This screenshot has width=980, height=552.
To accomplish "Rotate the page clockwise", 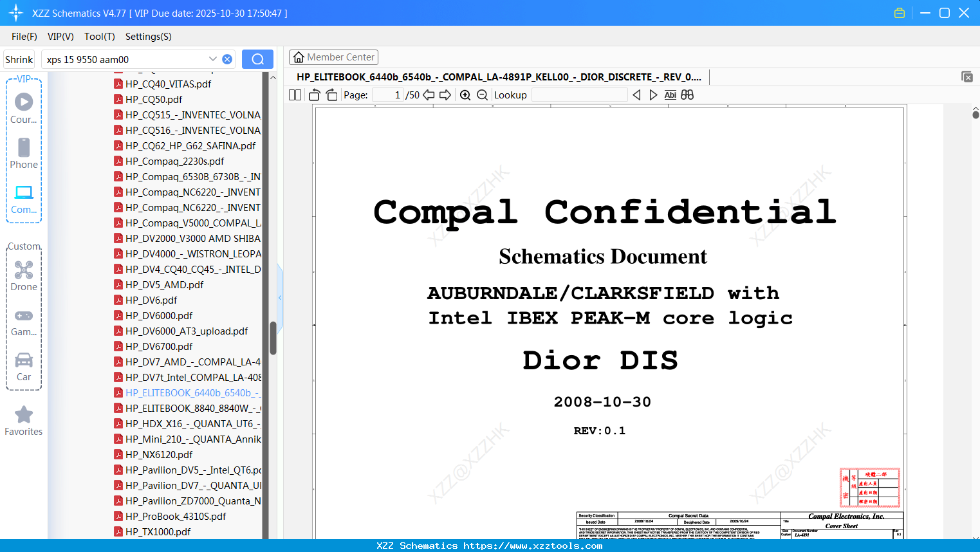I will (331, 95).
